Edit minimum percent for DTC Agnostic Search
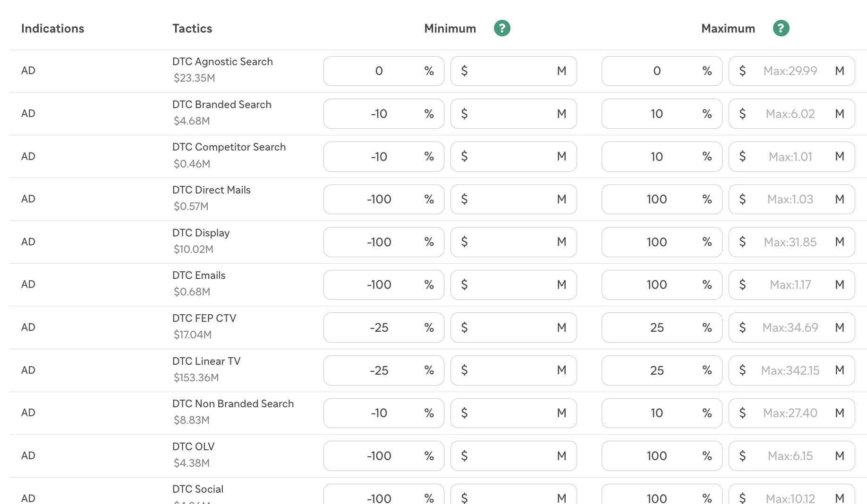 pos(383,71)
